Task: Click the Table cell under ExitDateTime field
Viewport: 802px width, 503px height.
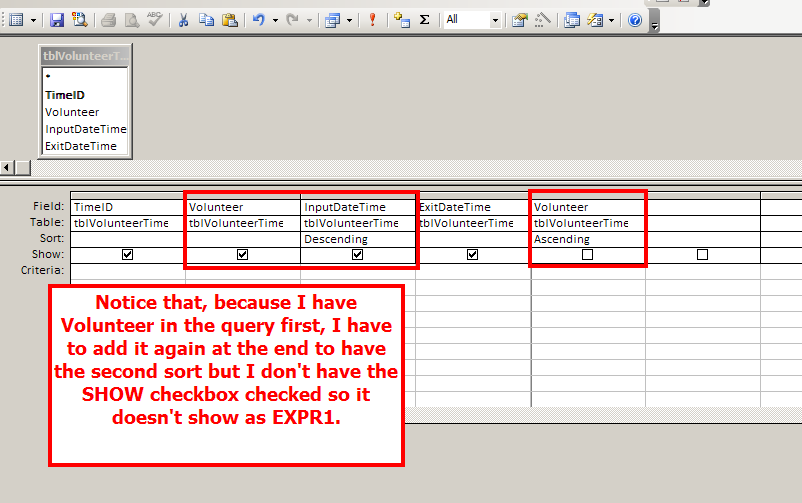Action: click(x=473, y=223)
